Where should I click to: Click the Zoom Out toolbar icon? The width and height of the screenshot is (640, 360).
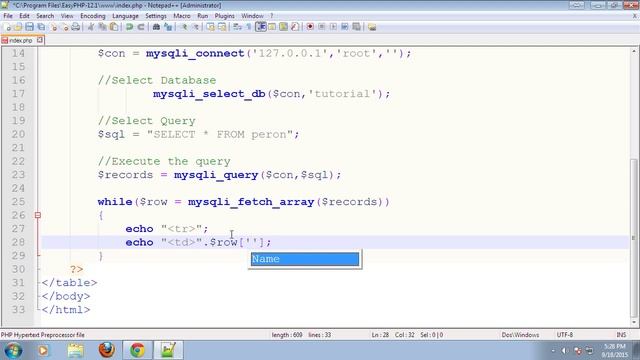click(196, 27)
